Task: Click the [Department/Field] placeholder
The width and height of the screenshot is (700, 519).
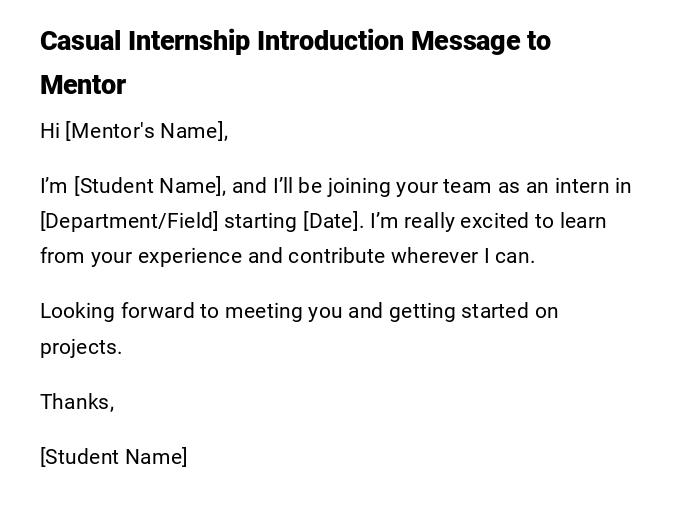Action: click(x=129, y=221)
